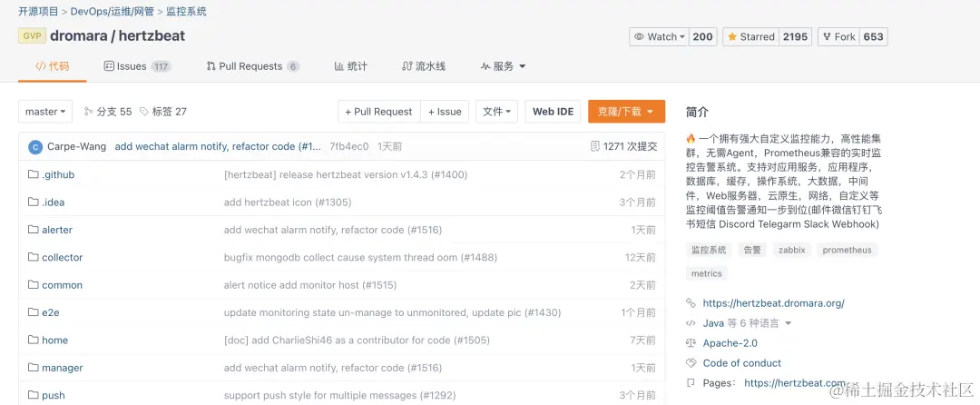Open the latest commit message link

pos(218,147)
